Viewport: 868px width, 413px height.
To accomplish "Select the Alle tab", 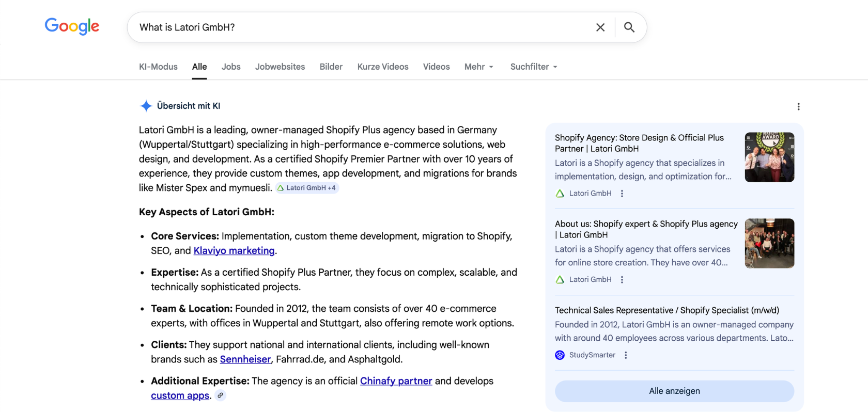I will click(x=199, y=67).
